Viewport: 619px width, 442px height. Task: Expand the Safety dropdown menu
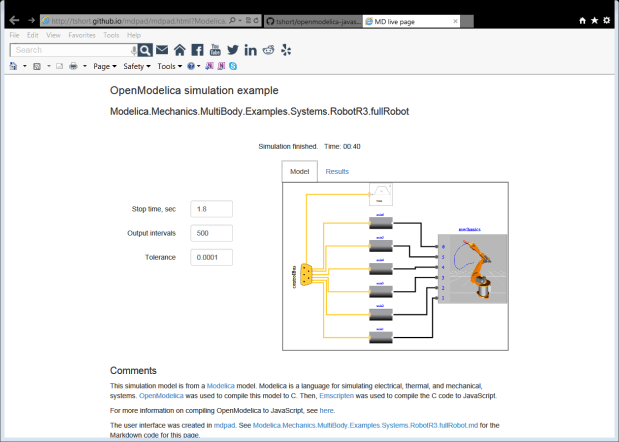tap(136, 66)
